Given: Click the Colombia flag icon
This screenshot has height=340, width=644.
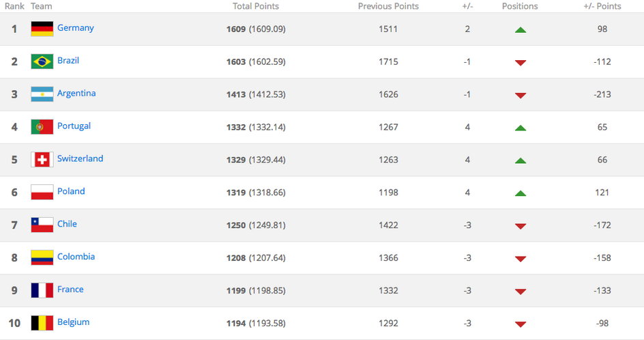Looking at the screenshot, I should 42,257.
